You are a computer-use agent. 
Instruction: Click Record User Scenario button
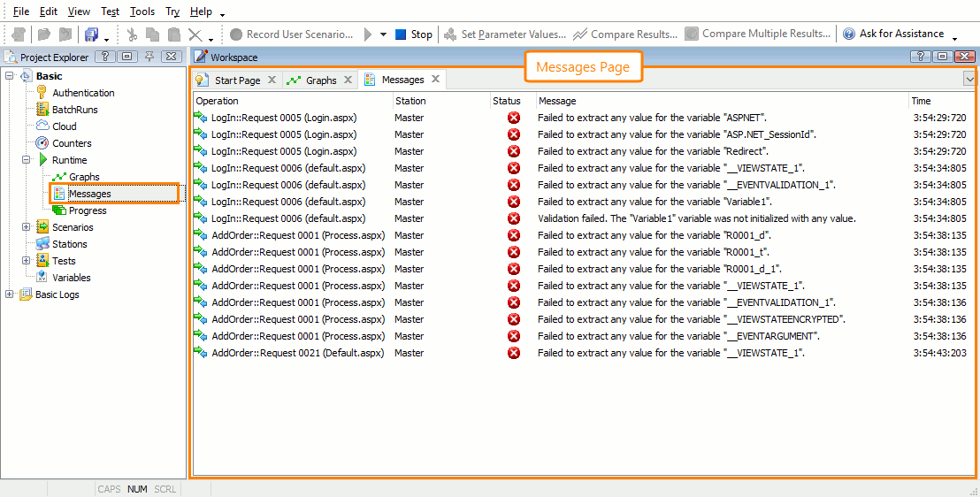pyautogui.click(x=291, y=34)
